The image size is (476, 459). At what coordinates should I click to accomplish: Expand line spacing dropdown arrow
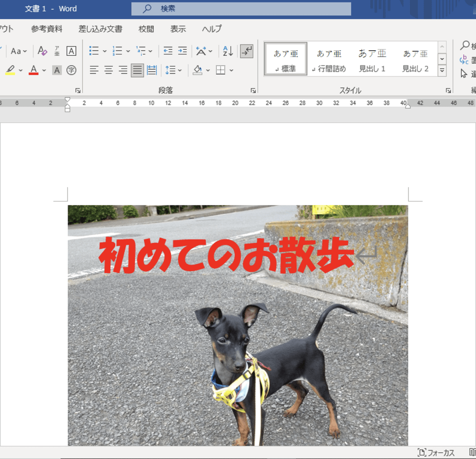(180, 70)
